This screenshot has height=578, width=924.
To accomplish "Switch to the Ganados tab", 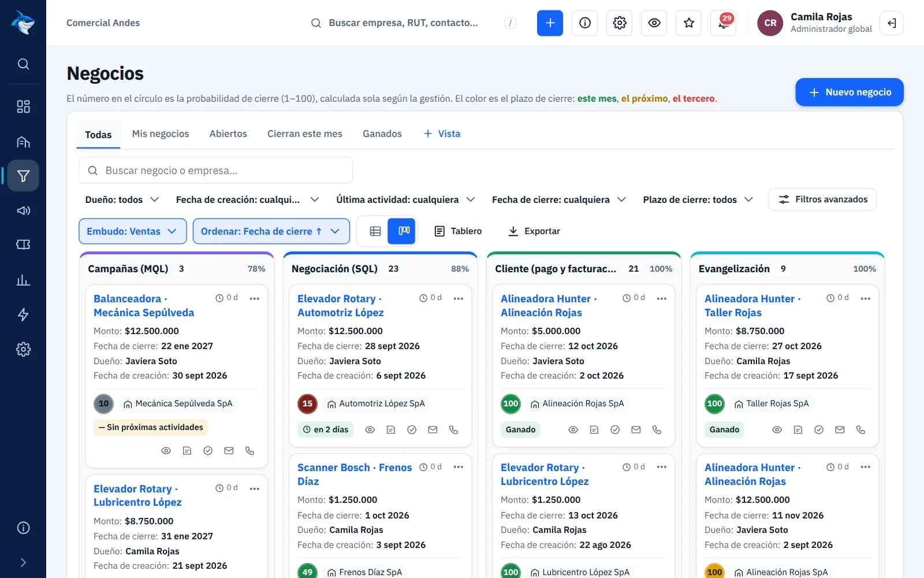I will click(382, 134).
